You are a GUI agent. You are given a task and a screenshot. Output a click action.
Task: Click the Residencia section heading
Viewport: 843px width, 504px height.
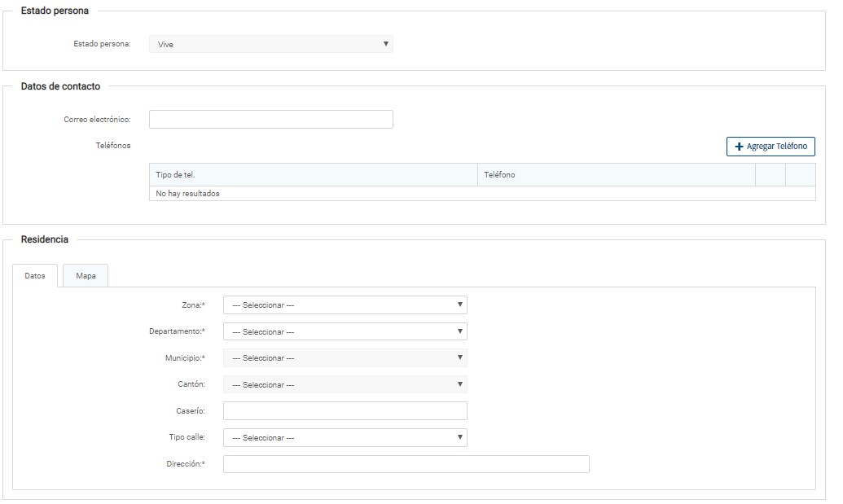[x=45, y=239]
